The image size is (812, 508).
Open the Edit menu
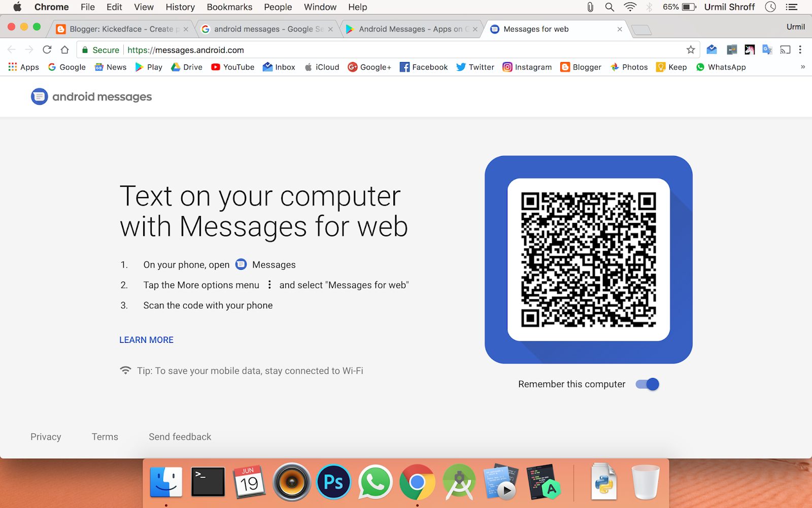tap(114, 7)
